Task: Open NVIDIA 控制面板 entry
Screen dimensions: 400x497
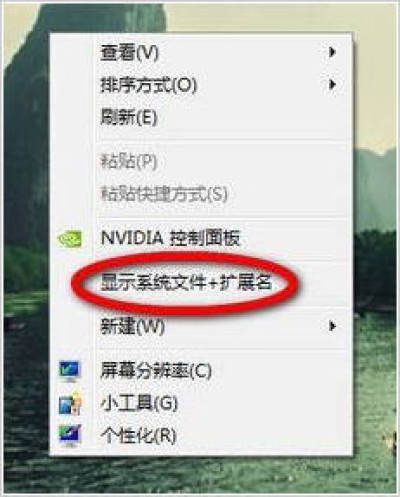Action: pyautogui.click(x=200, y=239)
